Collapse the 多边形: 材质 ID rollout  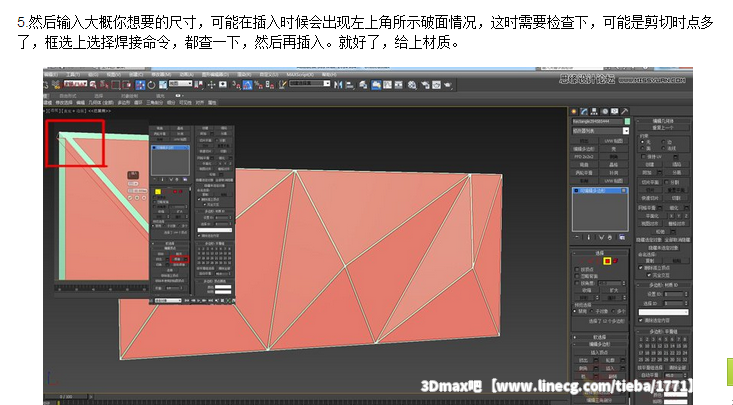click(663, 285)
